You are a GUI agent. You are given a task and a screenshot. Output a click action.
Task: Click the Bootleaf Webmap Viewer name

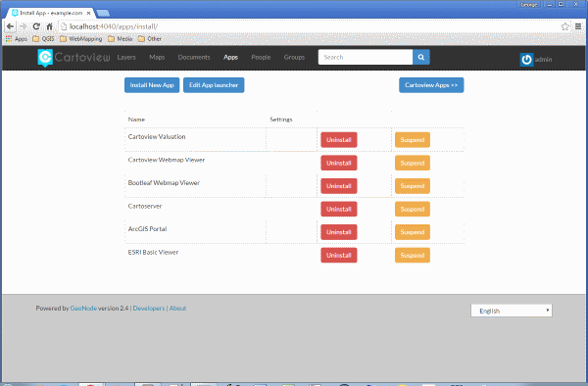tap(164, 183)
